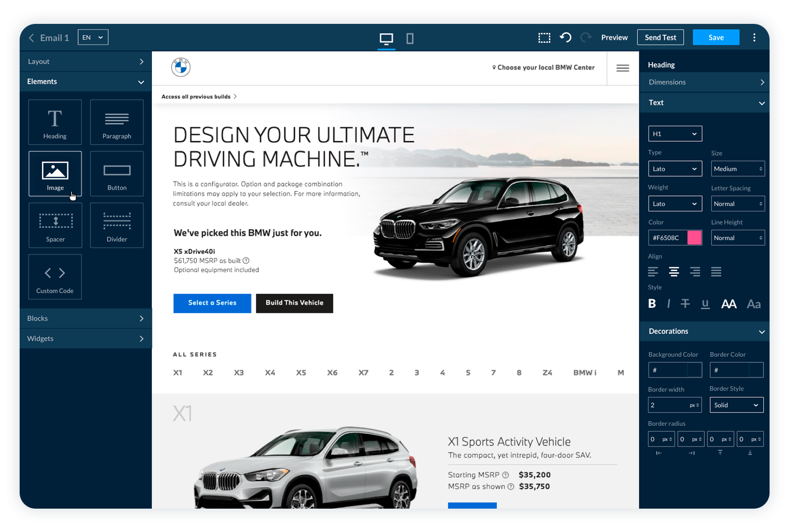The image size is (794, 532).
Task: Click the Background Color swatch
Action: [x=694, y=370]
